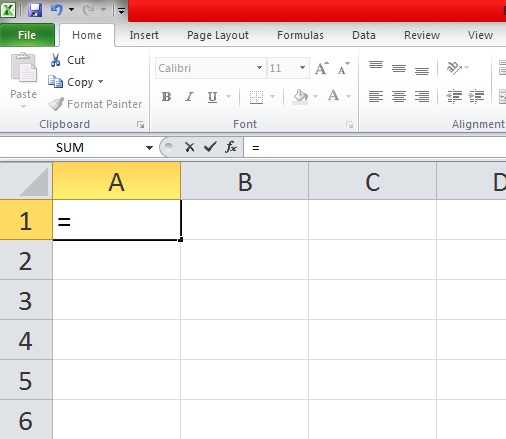Select column A header
This screenshot has width=506, height=439.
(x=117, y=181)
